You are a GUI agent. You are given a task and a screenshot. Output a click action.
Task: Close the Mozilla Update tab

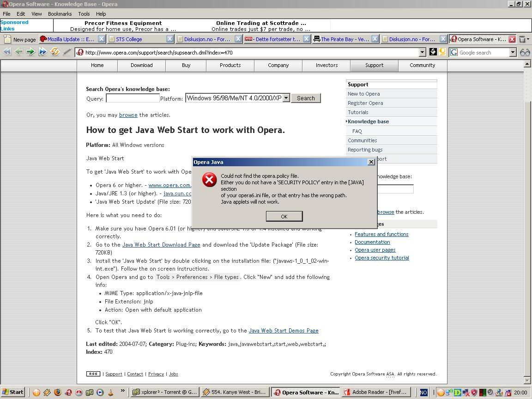[x=102, y=39]
